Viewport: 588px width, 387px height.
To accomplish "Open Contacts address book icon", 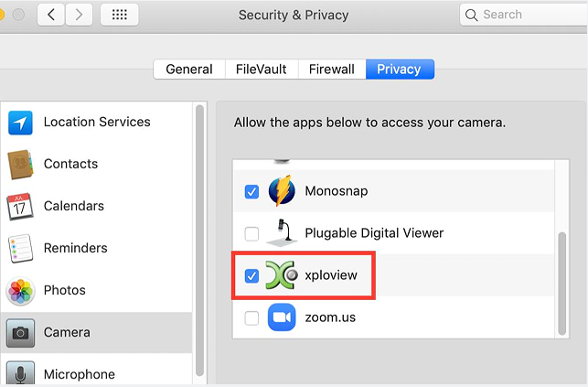I will [20, 165].
